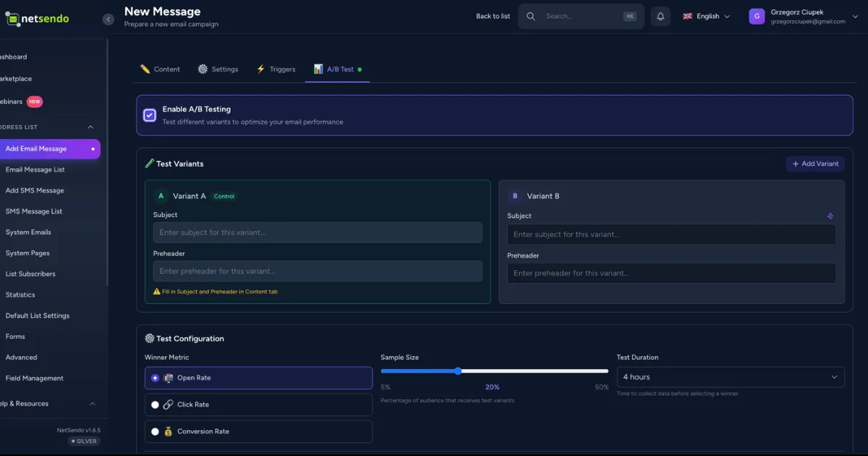Open List Subscribers
Screen dimensions: 868x456
[x=30, y=274]
